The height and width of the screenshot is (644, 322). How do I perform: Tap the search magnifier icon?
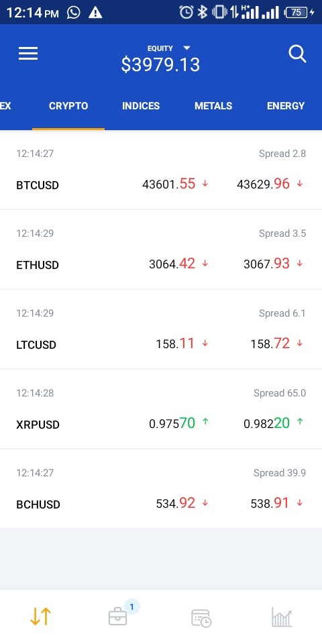pos(297,54)
